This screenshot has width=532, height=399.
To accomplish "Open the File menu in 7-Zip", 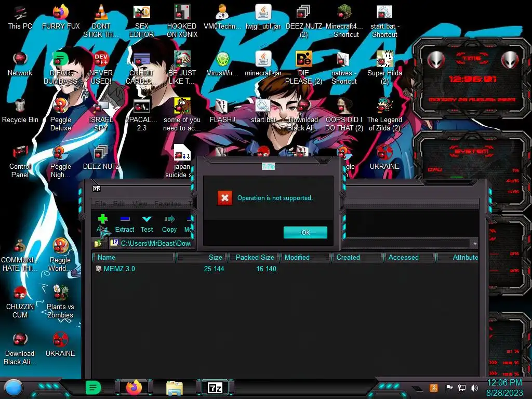I will [100, 204].
